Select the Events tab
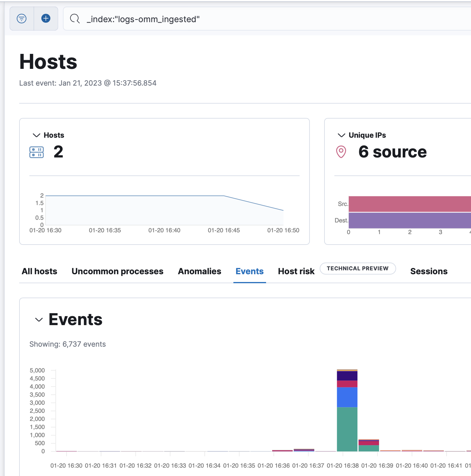Screen dimensions: 471x476 coord(250,271)
